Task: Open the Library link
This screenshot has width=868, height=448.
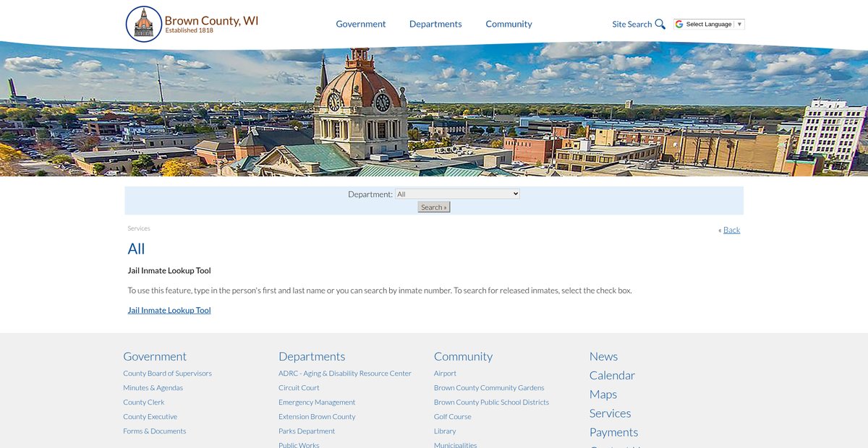Action: 445,431
